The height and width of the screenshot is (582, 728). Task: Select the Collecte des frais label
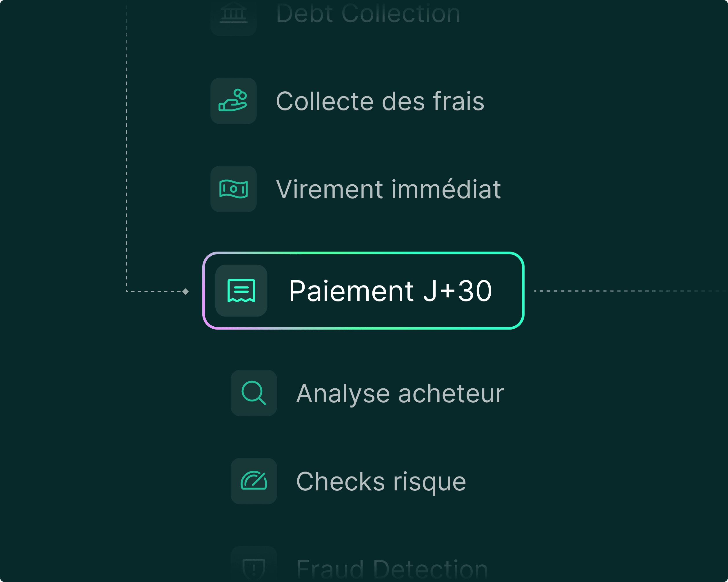point(380,101)
